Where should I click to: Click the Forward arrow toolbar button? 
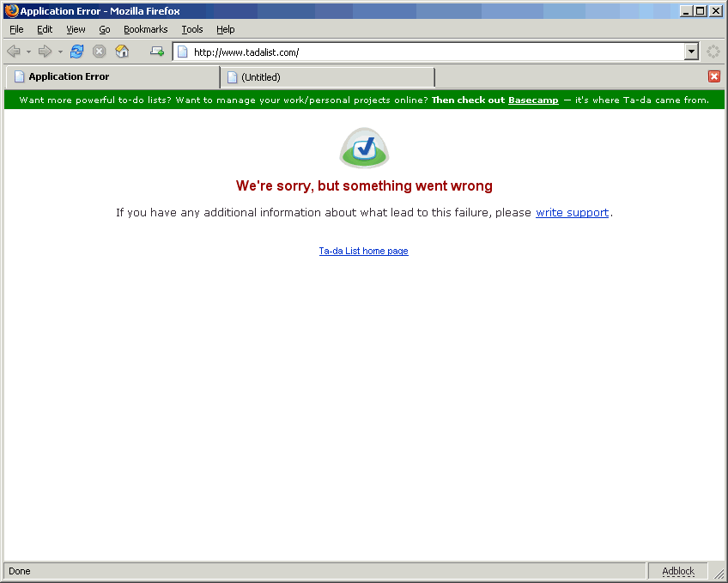pyautogui.click(x=45, y=51)
